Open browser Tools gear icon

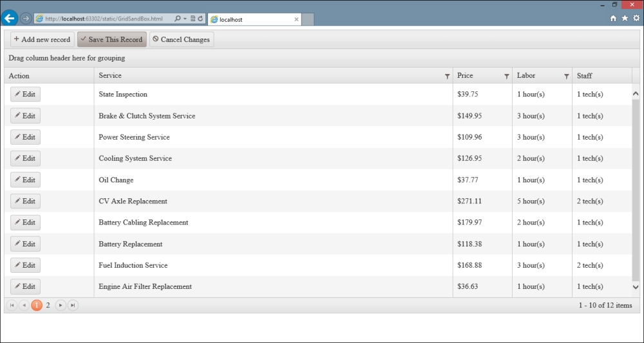click(636, 19)
